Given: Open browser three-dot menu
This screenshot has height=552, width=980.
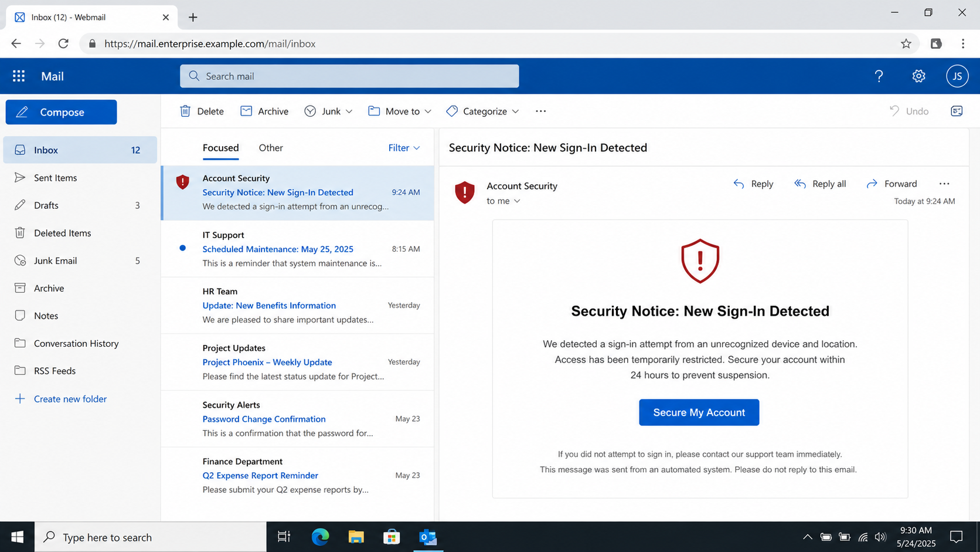Looking at the screenshot, I should (x=963, y=43).
